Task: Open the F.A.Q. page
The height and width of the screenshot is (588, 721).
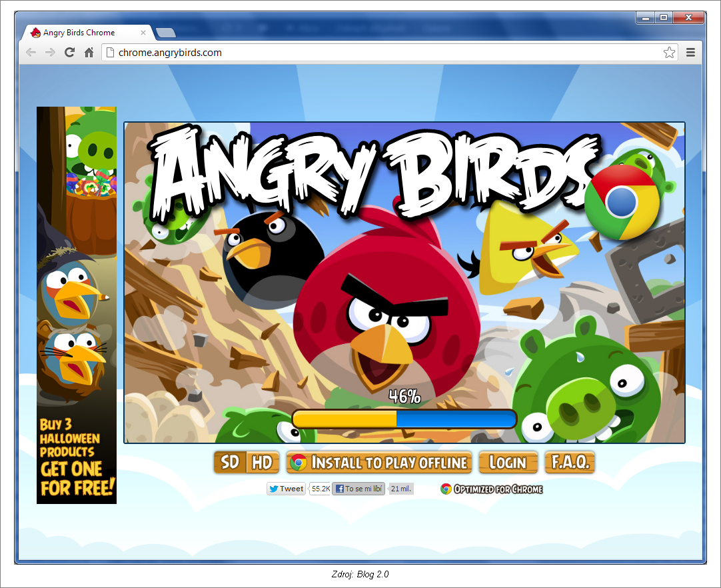Action: pyautogui.click(x=570, y=462)
